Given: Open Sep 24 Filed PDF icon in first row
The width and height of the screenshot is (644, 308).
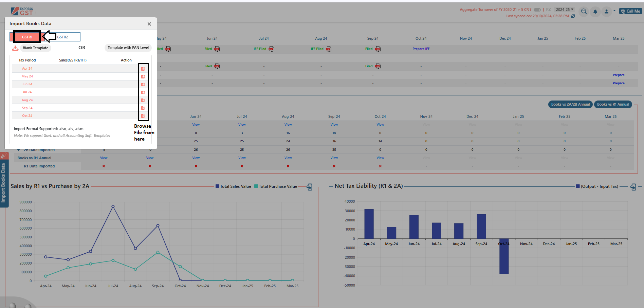Looking at the screenshot, I should coord(378,49).
